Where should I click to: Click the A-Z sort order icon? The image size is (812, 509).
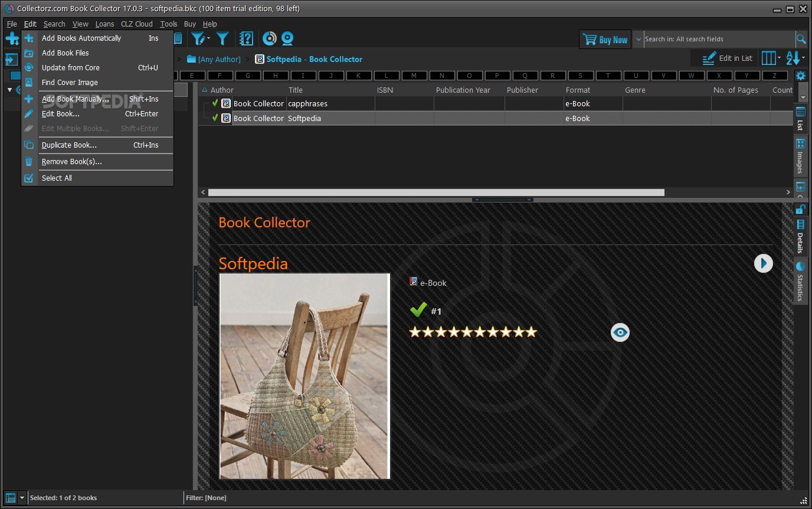pyautogui.click(x=793, y=58)
